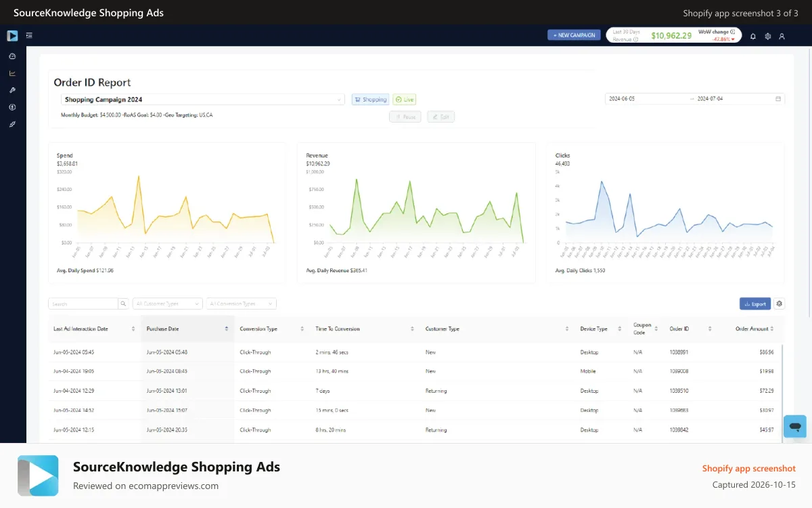
Task: Sort by Order ID column arrows
Action: pos(710,329)
